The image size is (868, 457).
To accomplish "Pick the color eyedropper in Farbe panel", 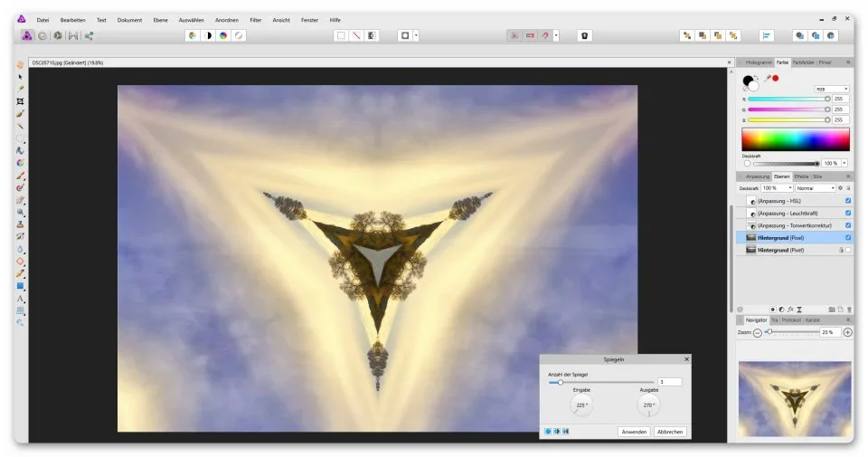I will pyautogui.click(x=768, y=79).
